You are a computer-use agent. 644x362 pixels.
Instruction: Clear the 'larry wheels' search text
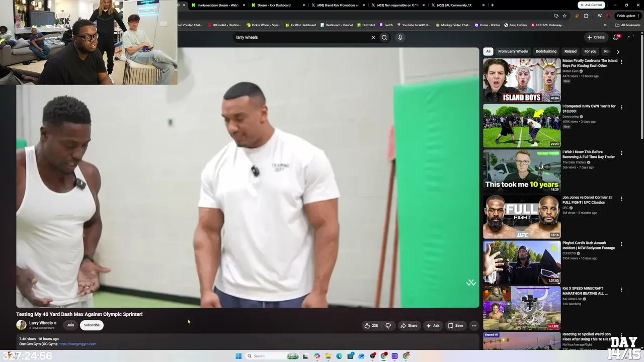click(x=373, y=37)
